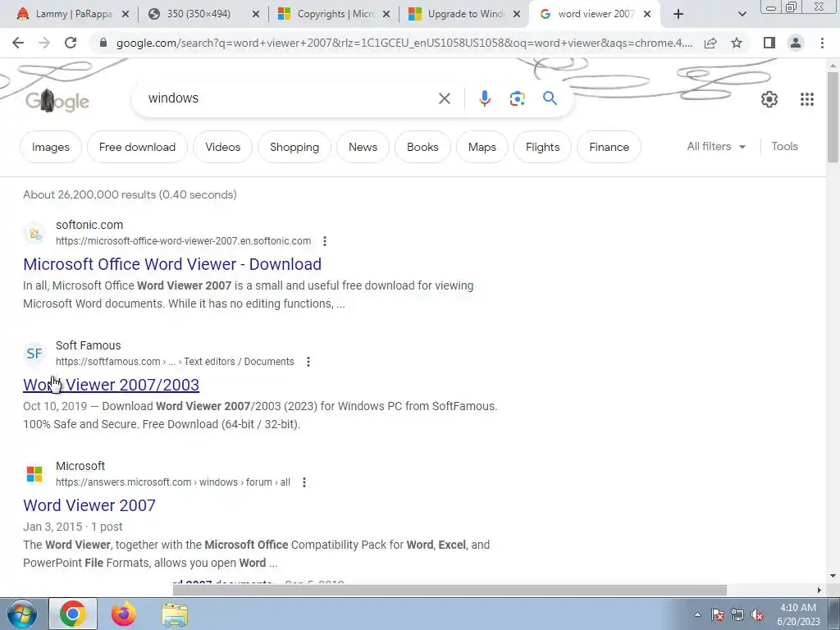Click in the Google search box

coord(290,98)
